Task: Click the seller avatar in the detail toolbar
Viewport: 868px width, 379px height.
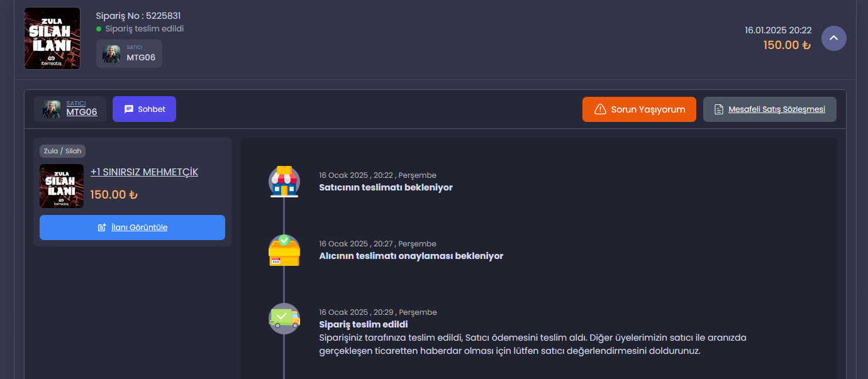Action: (x=52, y=109)
